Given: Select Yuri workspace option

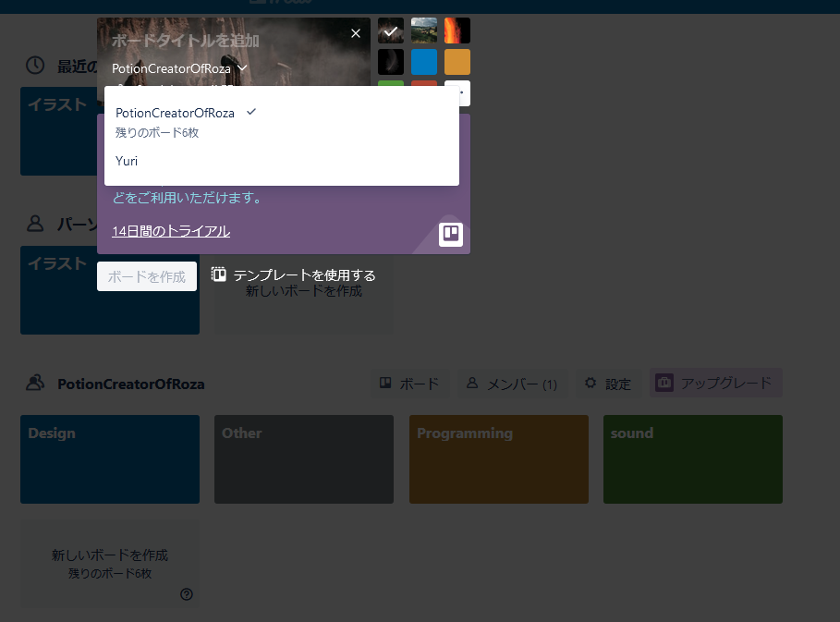Looking at the screenshot, I should click(282, 161).
